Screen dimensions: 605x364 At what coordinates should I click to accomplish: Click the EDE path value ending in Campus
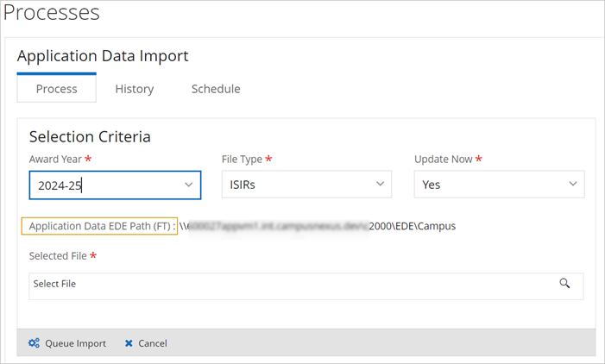pyautogui.click(x=317, y=226)
